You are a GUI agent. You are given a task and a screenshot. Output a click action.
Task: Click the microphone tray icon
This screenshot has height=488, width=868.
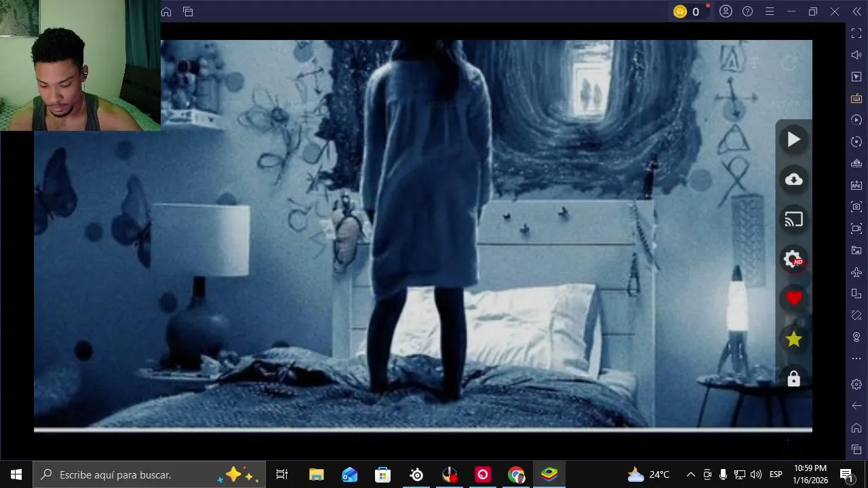pos(723,474)
